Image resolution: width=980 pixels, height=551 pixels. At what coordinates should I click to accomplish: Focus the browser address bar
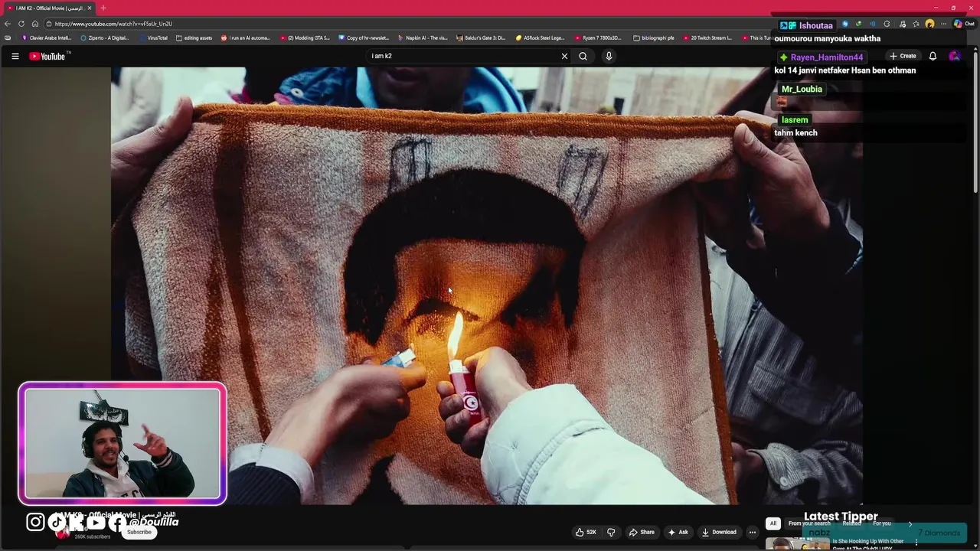pos(406,24)
